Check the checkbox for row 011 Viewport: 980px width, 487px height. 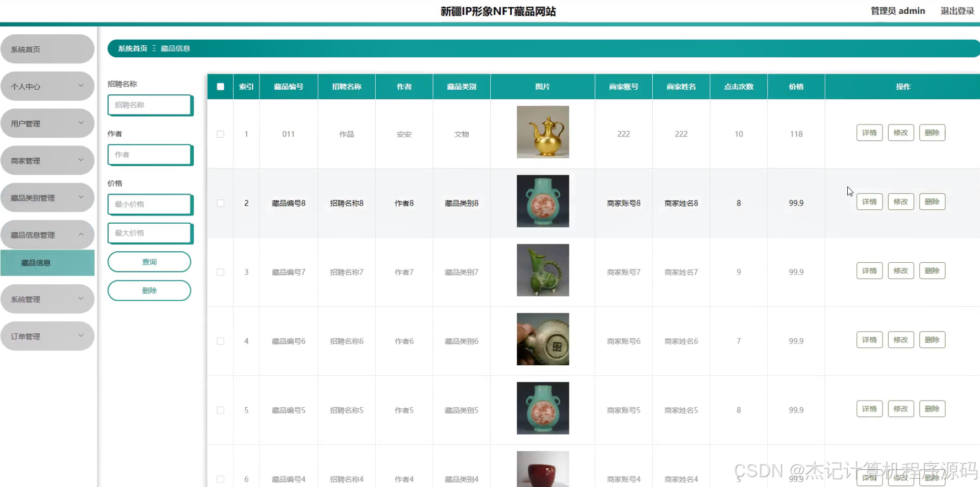[x=220, y=134]
